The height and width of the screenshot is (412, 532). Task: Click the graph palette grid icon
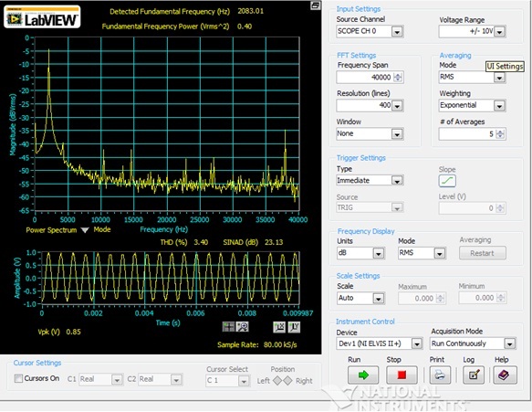228,327
